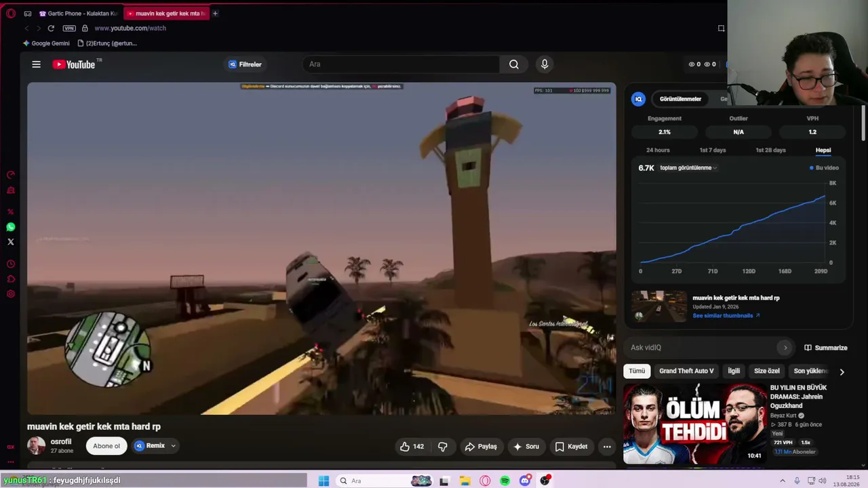This screenshot has width=868, height=488.
Task: Open more actions three-dot menu
Action: (607, 447)
